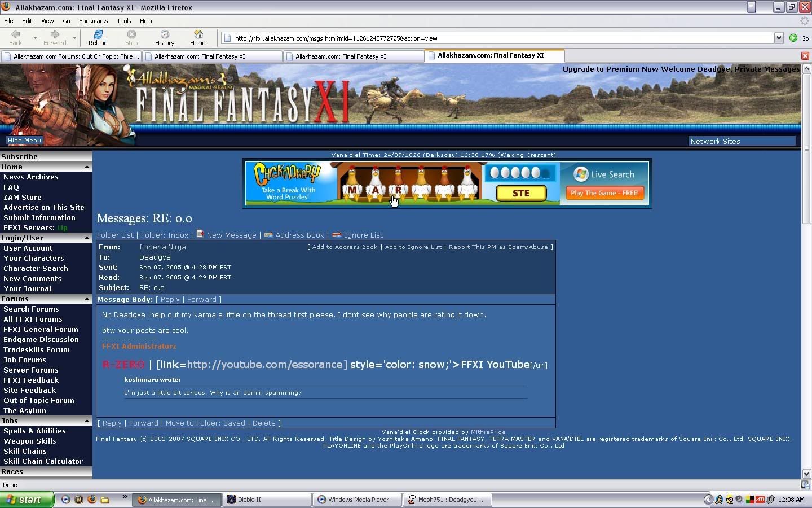Open the History toolbar button
This screenshot has height=508, width=812.
coord(165,38)
